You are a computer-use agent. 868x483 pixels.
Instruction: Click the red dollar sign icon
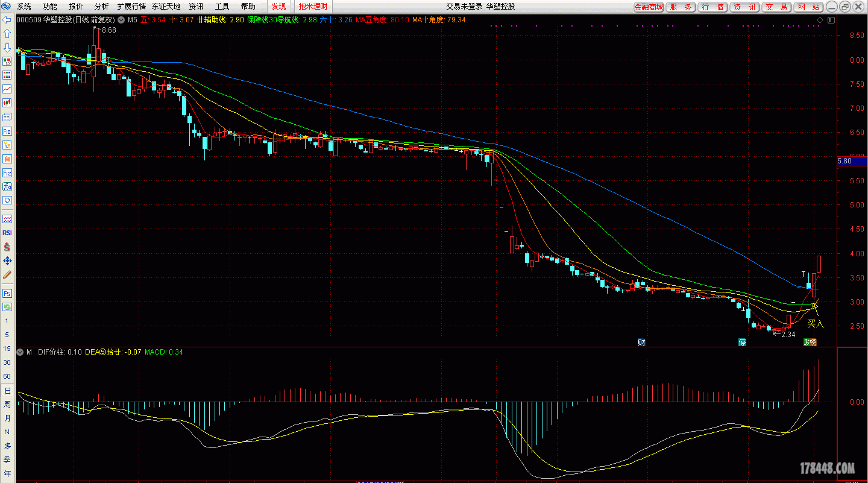7,247
